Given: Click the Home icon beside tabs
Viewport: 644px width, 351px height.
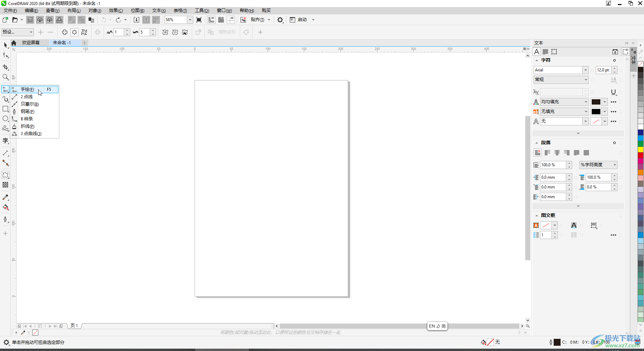Looking at the screenshot, I should (x=14, y=43).
